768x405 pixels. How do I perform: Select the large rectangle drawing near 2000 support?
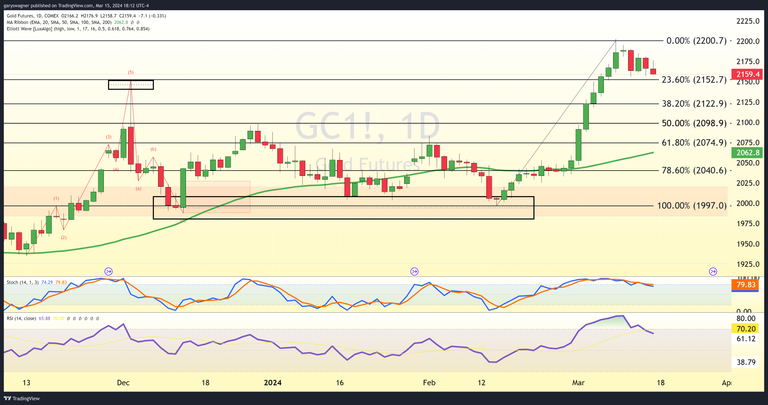[343, 207]
